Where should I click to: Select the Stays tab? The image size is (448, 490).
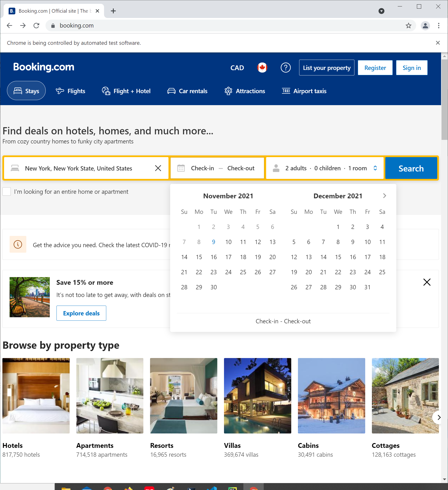[x=26, y=91]
